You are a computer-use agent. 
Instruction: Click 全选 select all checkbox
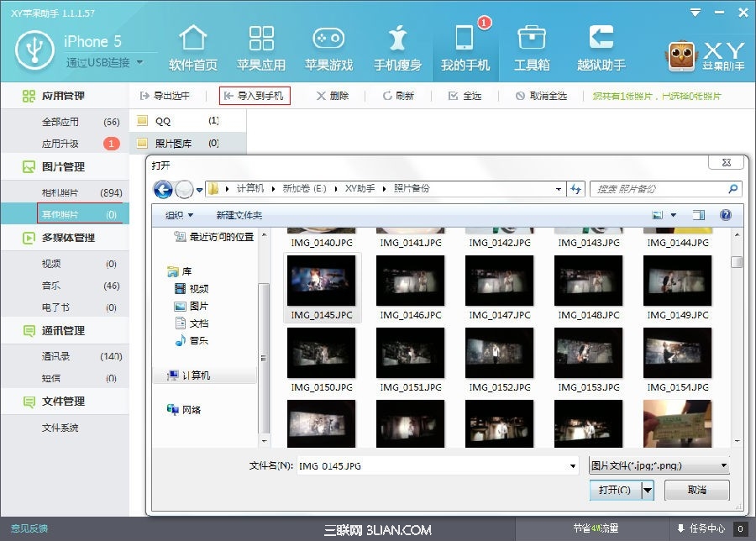(x=465, y=96)
